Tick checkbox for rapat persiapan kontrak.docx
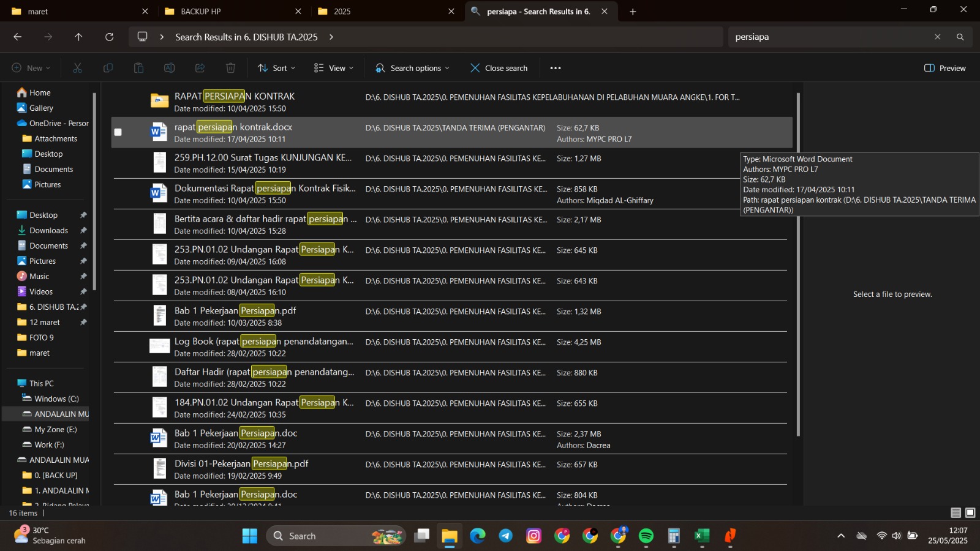980x551 pixels. pos(118,132)
